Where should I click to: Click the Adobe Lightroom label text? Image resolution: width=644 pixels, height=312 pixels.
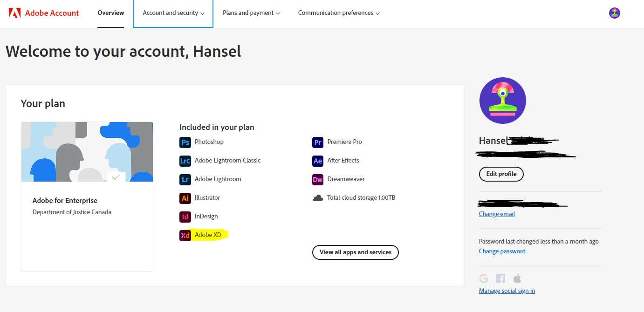(x=218, y=179)
